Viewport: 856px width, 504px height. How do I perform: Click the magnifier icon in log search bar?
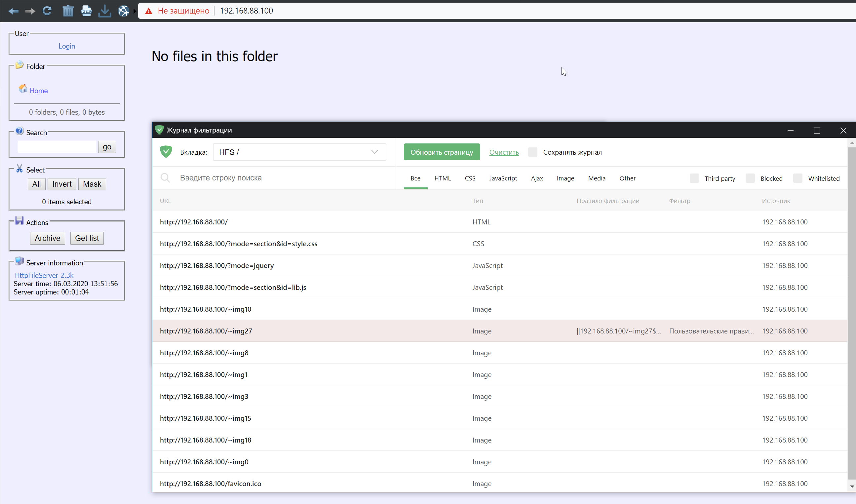(166, 177)
